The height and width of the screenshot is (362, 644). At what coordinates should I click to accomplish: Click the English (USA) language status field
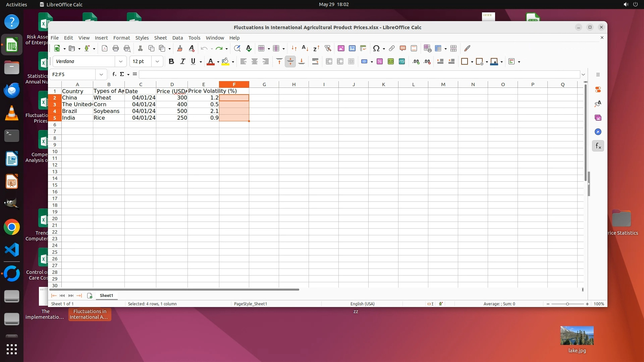point(362,304)
